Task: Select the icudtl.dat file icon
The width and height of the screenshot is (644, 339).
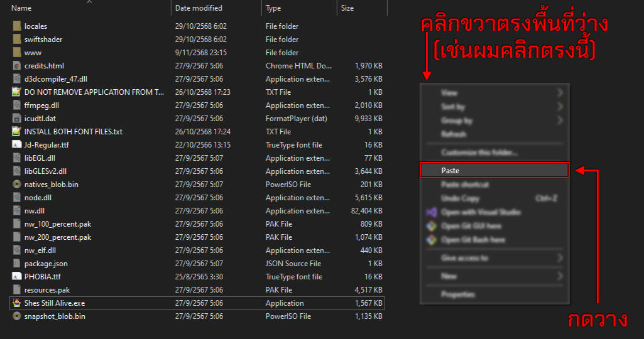Action: point(17,119)
